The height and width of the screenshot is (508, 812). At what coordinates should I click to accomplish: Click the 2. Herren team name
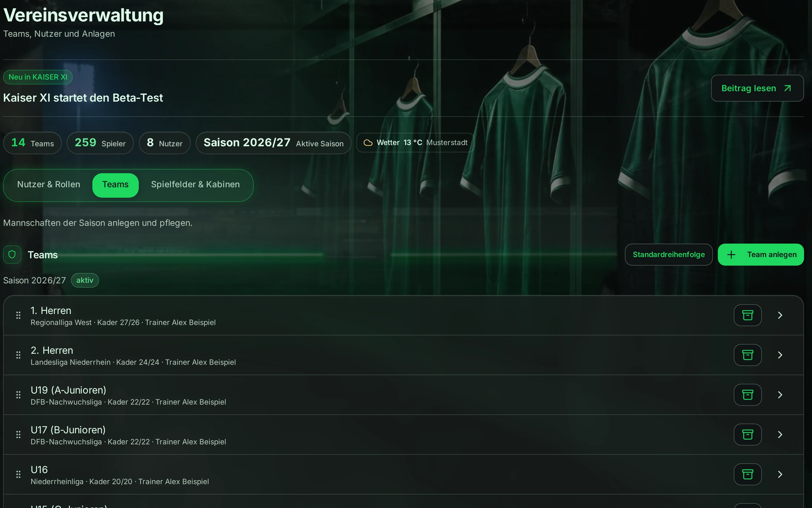pos(52,350)
